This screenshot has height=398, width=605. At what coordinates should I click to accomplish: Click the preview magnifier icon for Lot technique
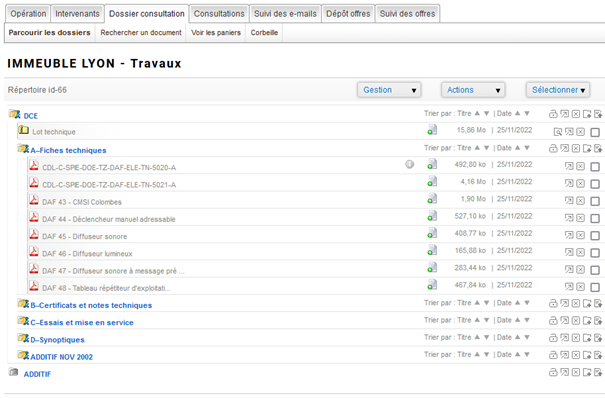click(x=558, y=132)
